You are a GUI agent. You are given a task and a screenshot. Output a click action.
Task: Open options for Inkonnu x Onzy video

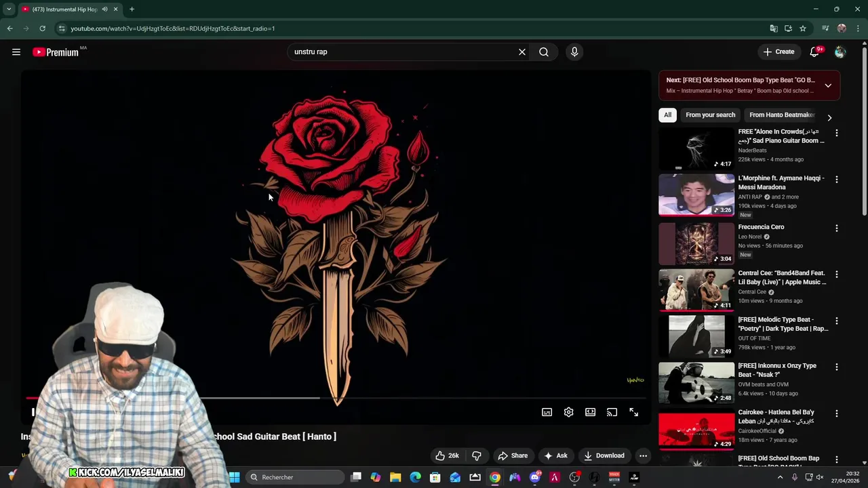coord(837,367)
